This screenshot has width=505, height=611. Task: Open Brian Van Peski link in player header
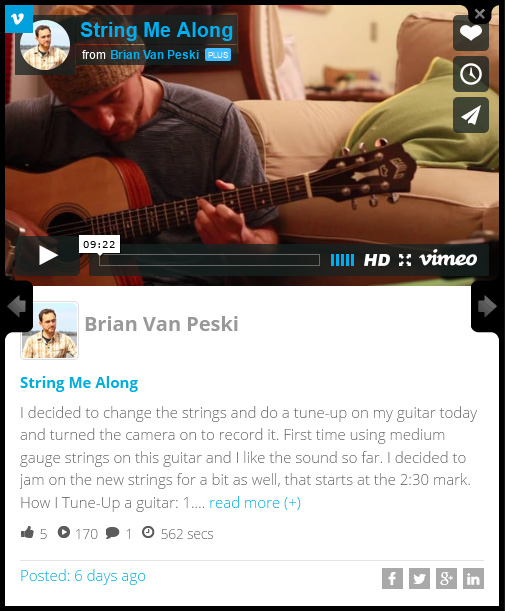(154, 55)
